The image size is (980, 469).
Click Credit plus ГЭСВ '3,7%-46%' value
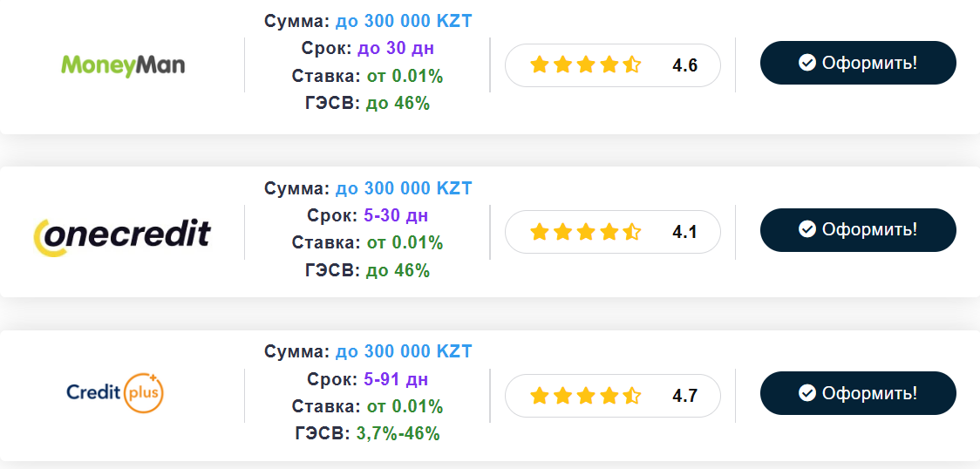tap(398, 433)
